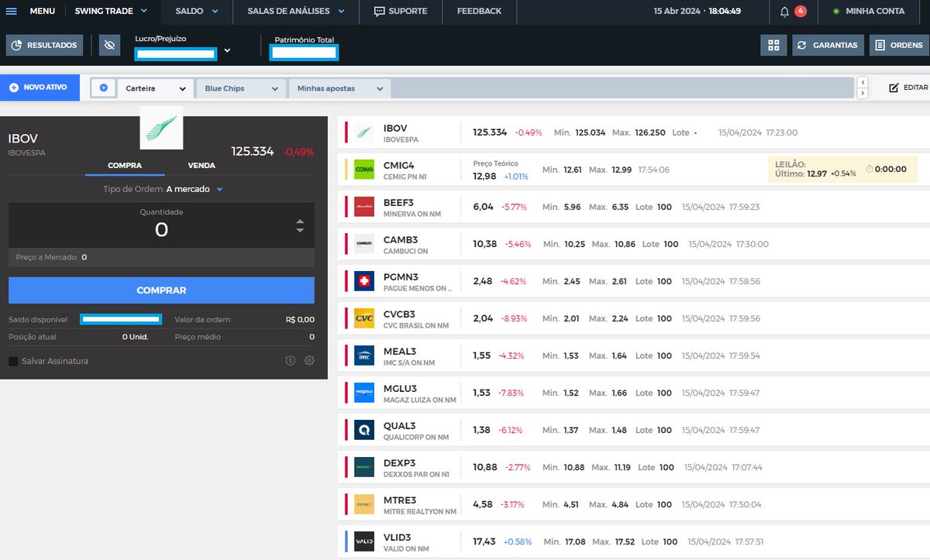
Task: Select the CMIG4 ticker text
Action: pyautogui.click(x=399, y=165)
